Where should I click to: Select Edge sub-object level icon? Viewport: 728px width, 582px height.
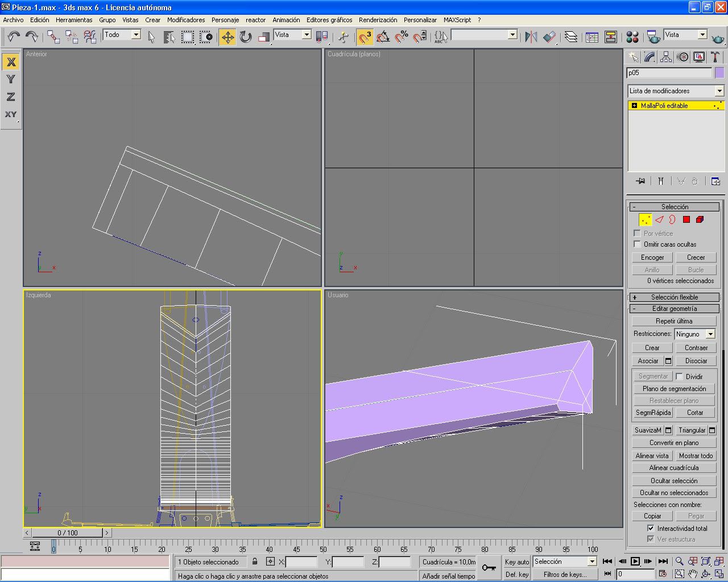coord(659,219)
